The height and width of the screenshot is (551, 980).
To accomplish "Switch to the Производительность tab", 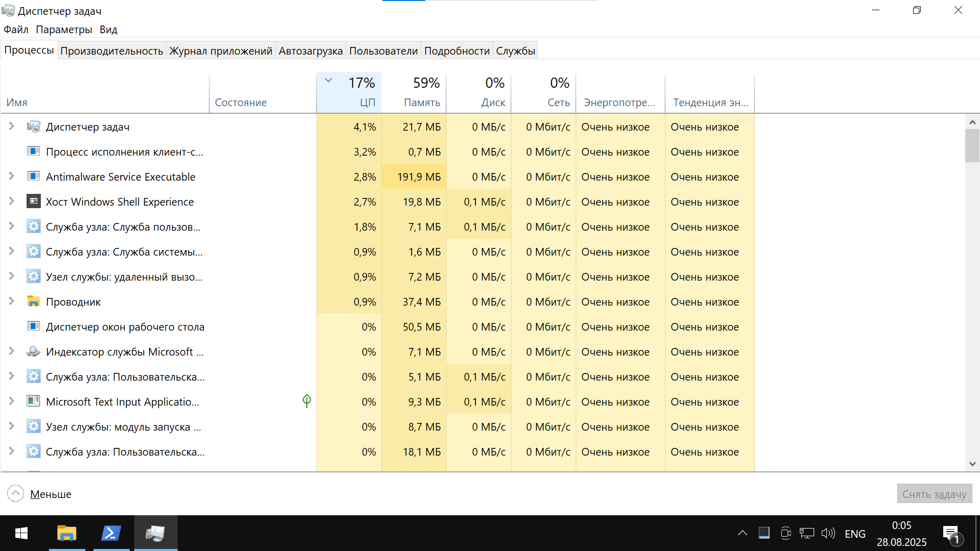I will [x=111, y=51].
